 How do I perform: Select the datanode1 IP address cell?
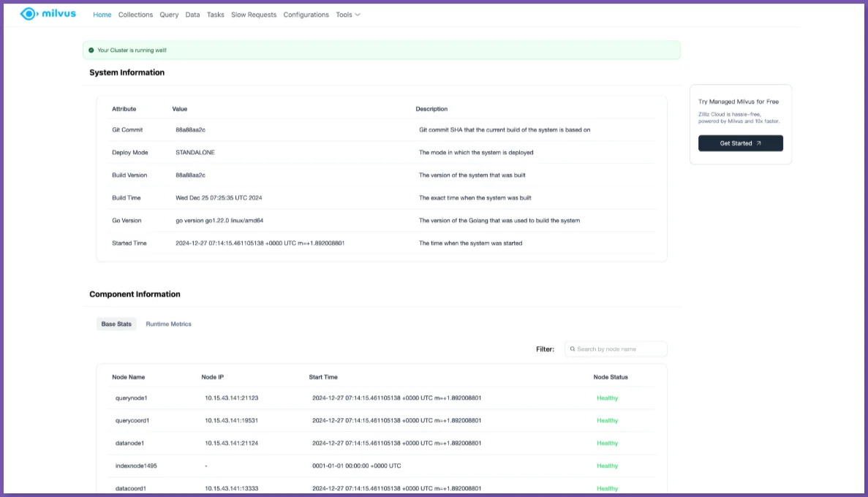[x=231, y=444]
